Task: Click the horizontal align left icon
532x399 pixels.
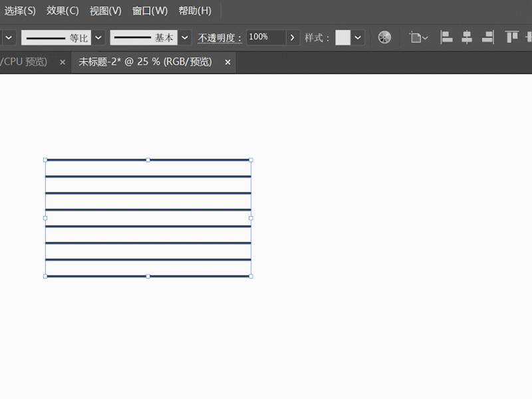Action: click(x=447, y=38)
